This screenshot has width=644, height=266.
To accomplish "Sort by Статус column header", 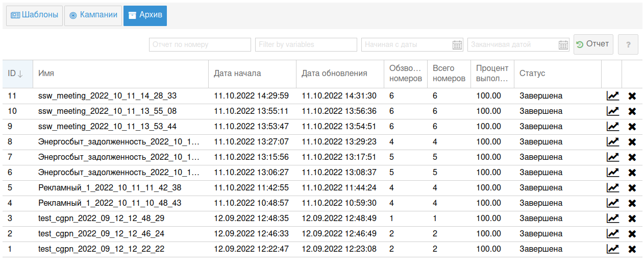I will (x=532, y=74).
